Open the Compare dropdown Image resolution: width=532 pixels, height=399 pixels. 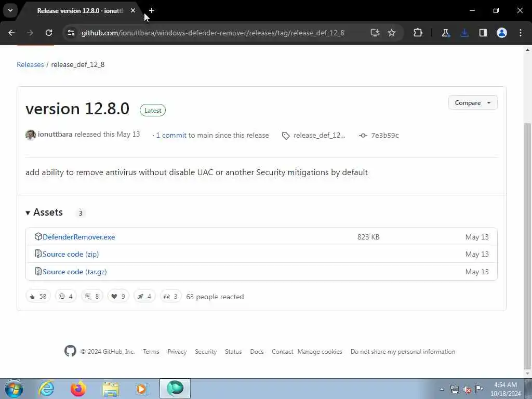point(473,102)
